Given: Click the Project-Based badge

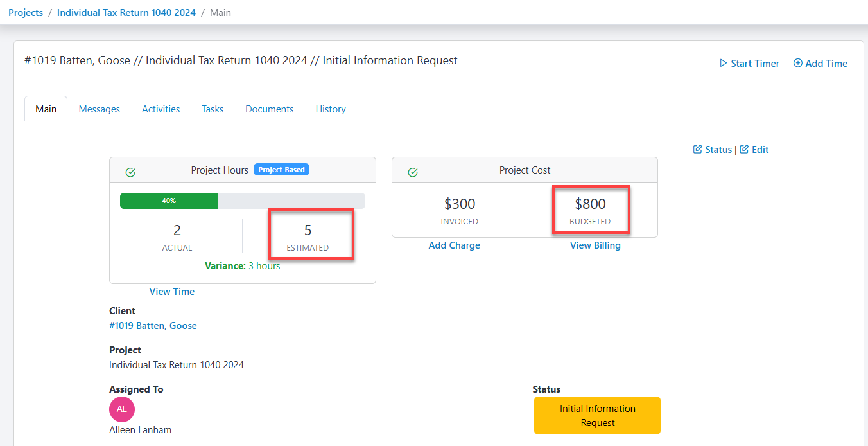Looking at the screenshot, I should pos(281,170).
